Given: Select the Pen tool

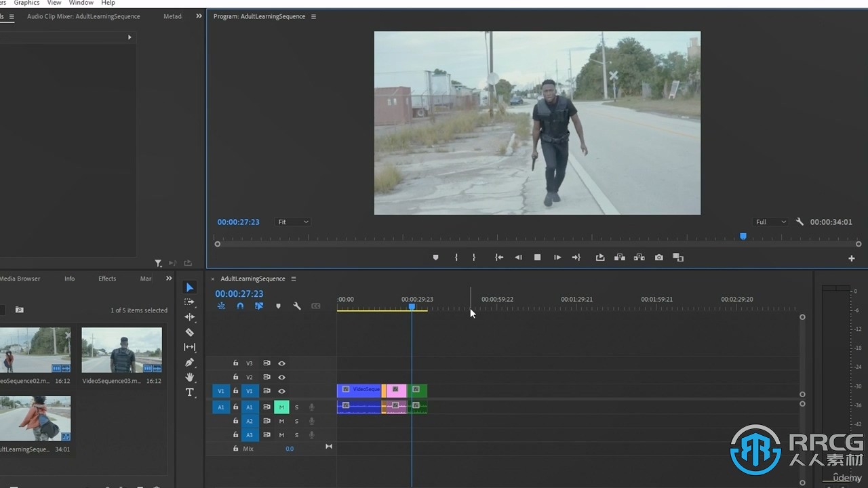Looking at the screenshot, I should 190,363.
